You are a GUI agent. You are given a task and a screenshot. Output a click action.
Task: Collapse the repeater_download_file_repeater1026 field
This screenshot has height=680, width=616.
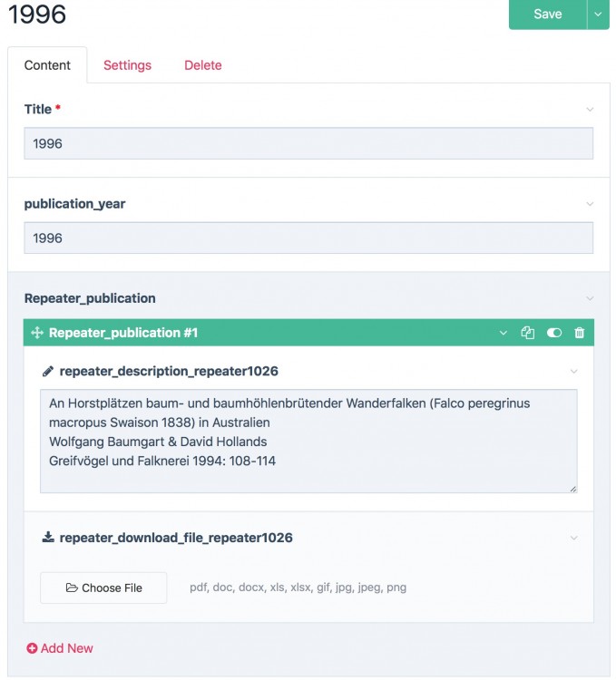[573, 538]
